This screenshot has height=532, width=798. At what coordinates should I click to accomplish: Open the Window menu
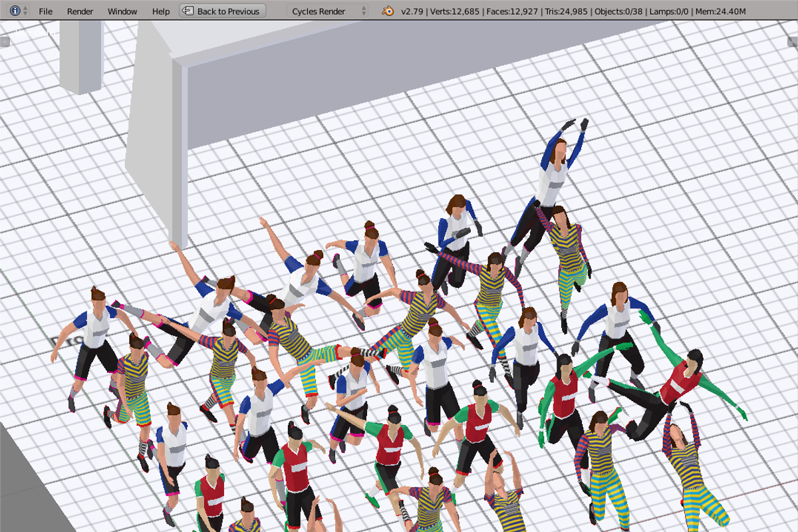[x=122, y=11]
